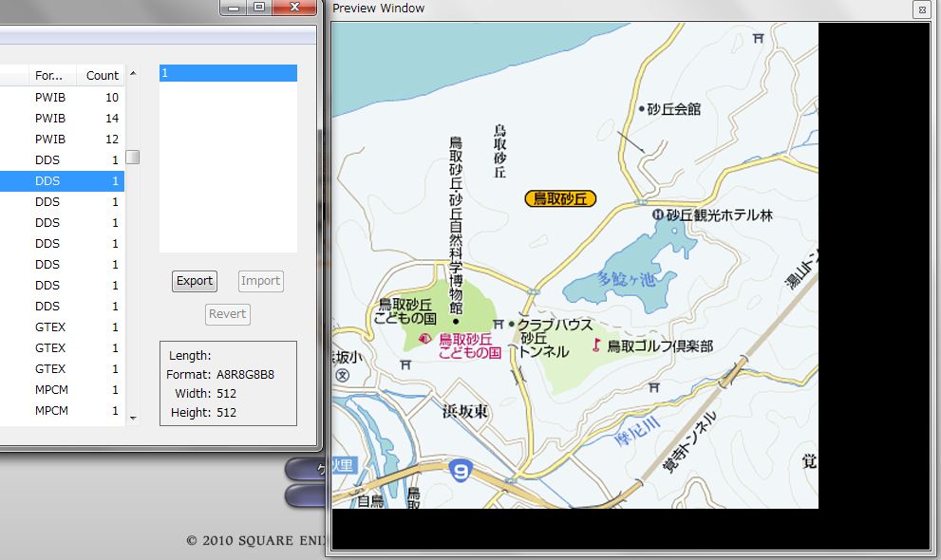Click the school symbol under 浜坂小 label
941x560 pixels.
click(342, 375)
